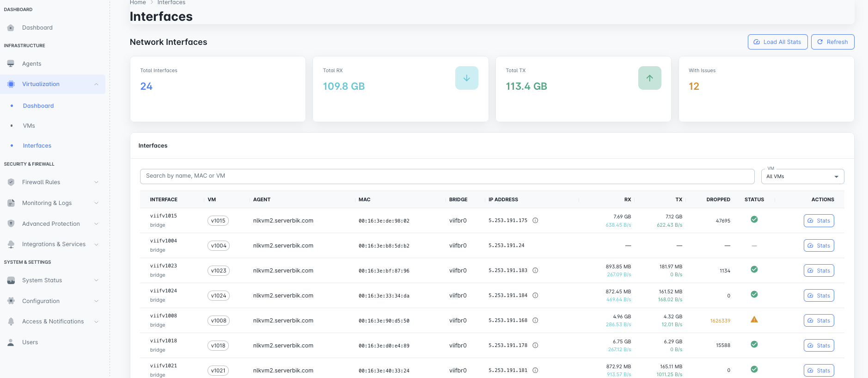868x378 pixels.
Task: Click the Total Interfaces value 24
Action: point(147,87)
